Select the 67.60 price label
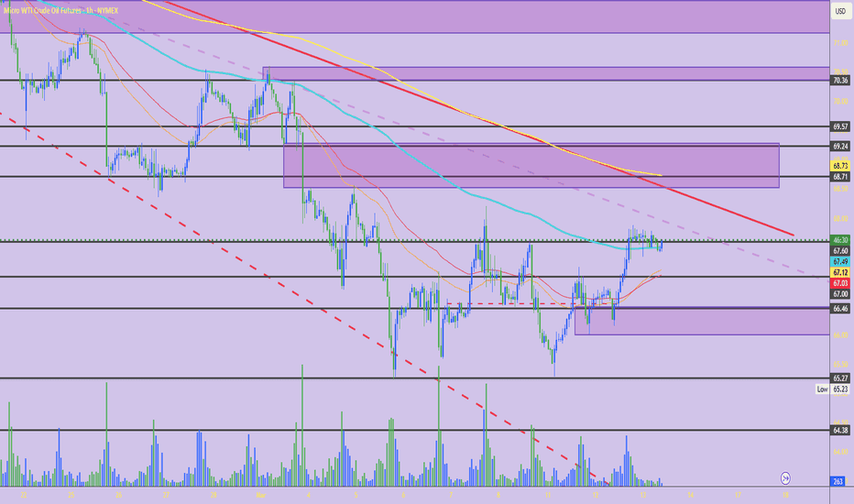Screen dimensions: 854x504 pos(840,251)
